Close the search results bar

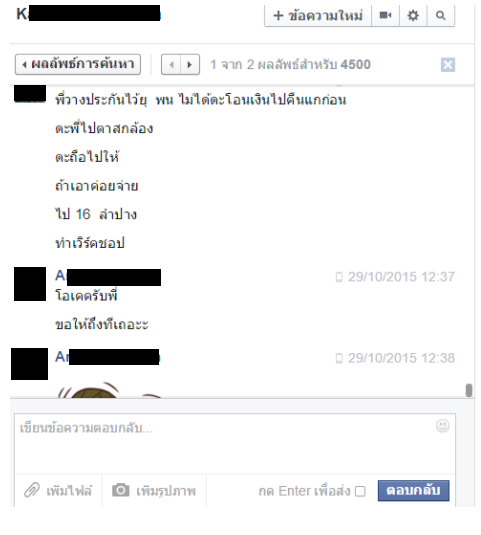tap(448, 64)
